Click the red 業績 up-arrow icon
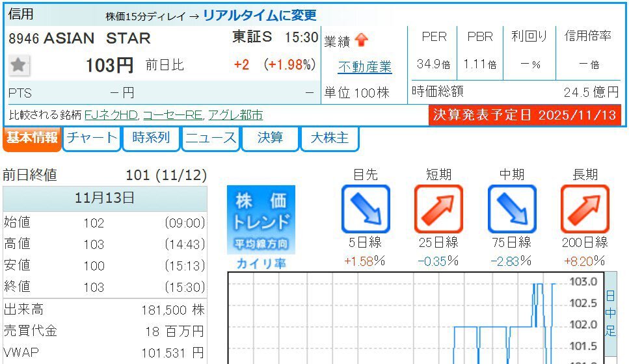The height and width of the screenshot is (364, 629). 362,40
